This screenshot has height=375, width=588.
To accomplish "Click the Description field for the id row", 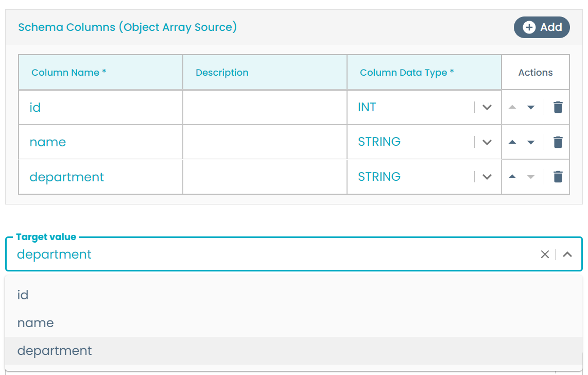I will click(x=265, y=107).
